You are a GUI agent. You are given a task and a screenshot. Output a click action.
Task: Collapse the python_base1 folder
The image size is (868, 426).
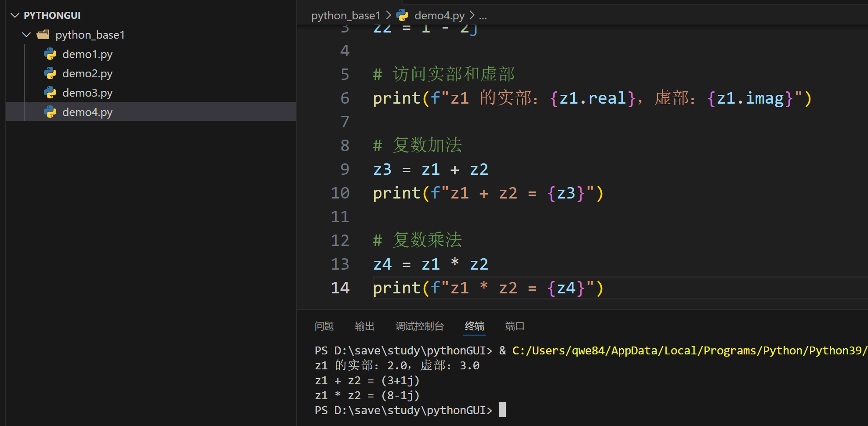[26, 34]
